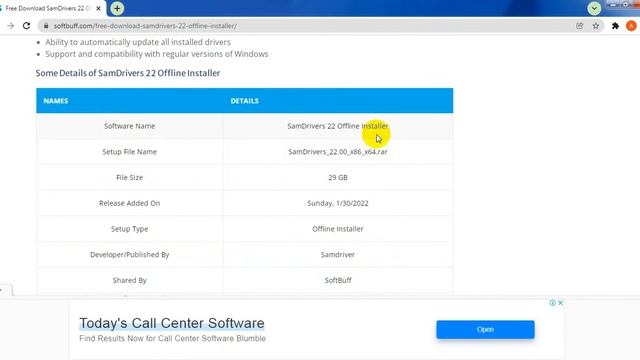Image resolution: width=640 pixels, height=360 pixels.
Task: Click the ad info icon
Action: tap(552, 303)
